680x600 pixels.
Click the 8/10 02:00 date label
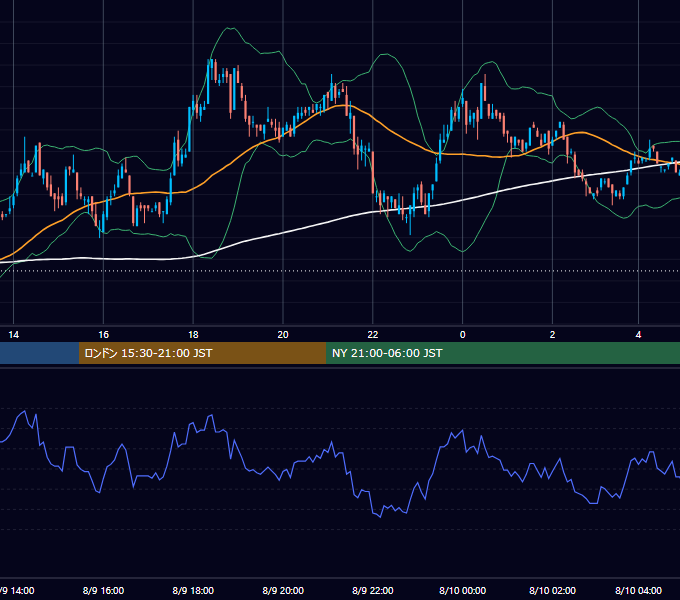pos(552,590)
